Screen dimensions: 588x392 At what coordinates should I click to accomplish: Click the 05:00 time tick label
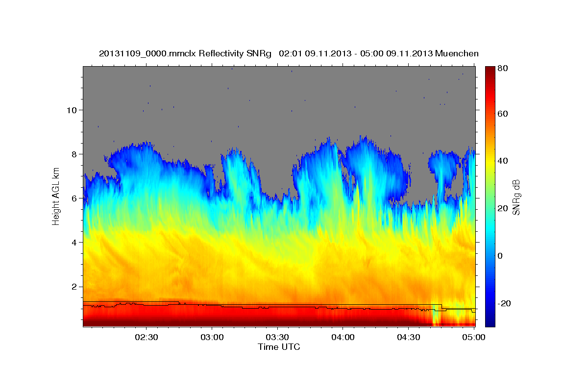[x=474, y=338]
